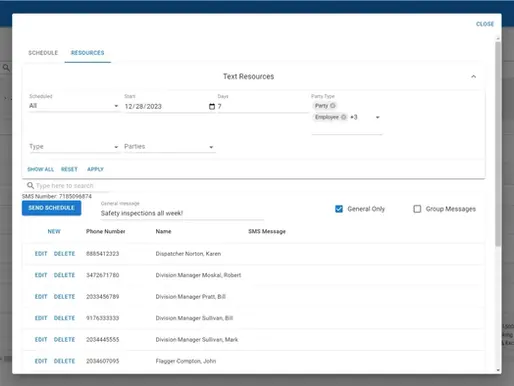Click phone number 2033456789
Viewport: 514px width, 386px height.
pyautogui.click(x=103, y=297)
